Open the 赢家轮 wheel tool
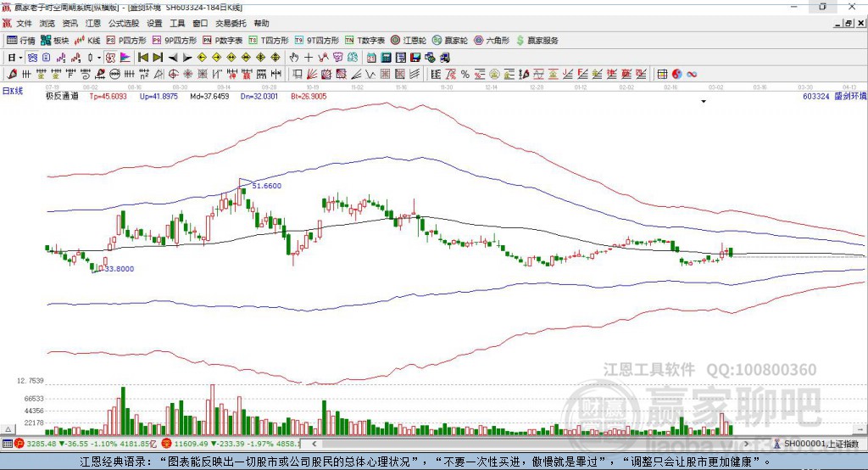The width and height of the screenshot is (868, 470). [x=450, y=41]
